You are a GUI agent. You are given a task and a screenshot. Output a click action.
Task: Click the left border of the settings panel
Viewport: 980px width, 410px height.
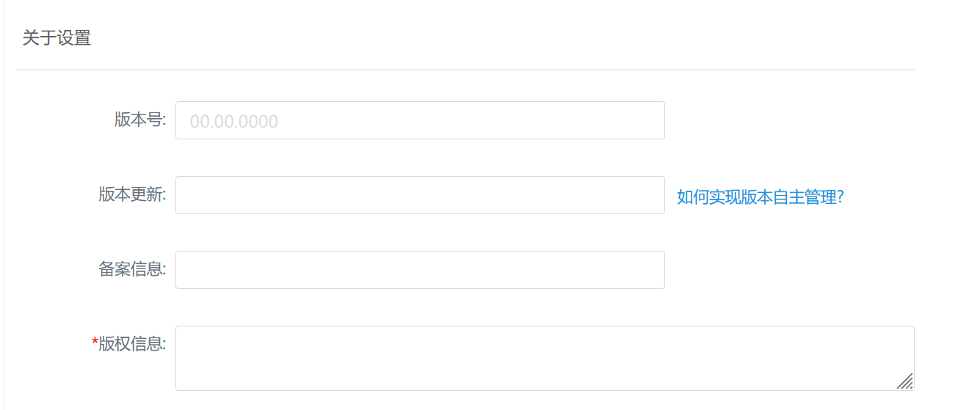(x=4, y=220)
